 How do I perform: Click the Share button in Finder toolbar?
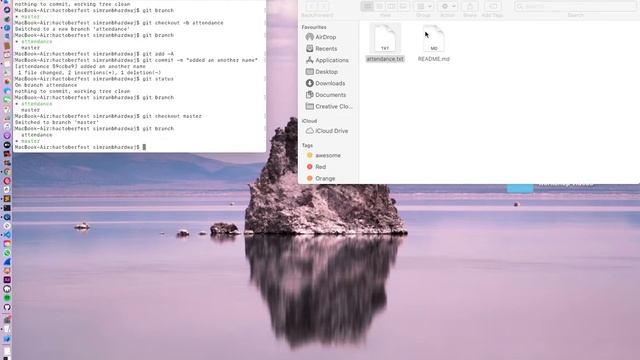pos(470,6)
